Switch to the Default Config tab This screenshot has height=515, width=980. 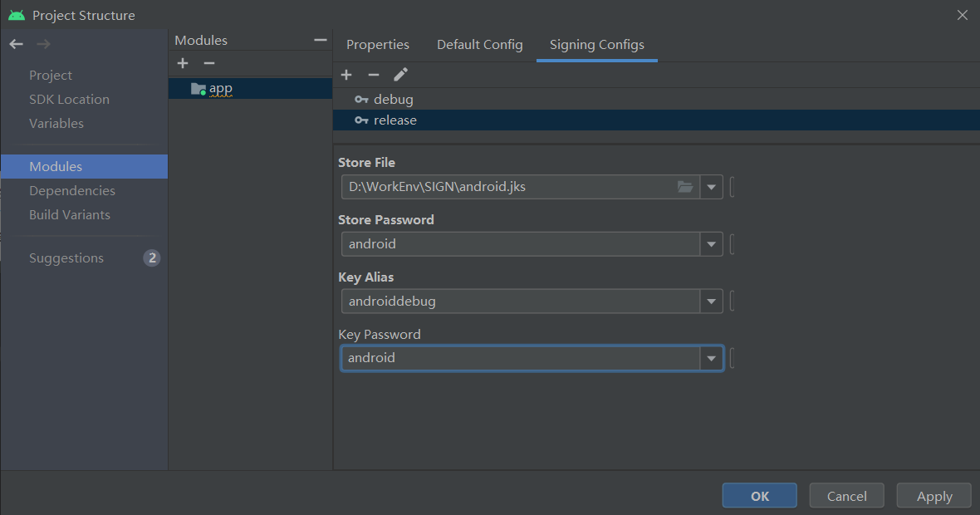[x=480, y=45]
